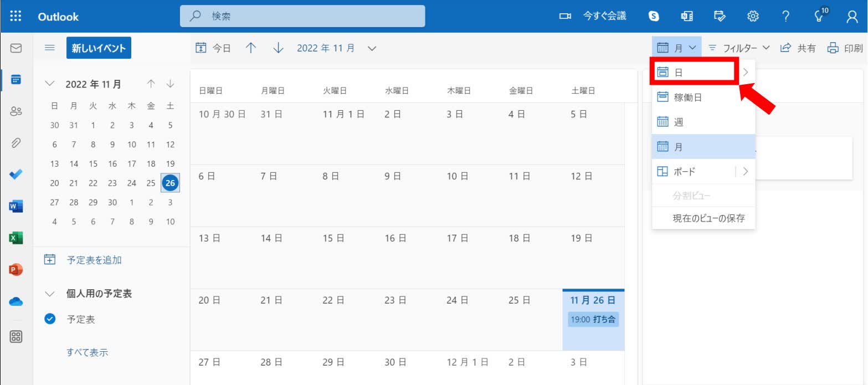The image size is (868, 385).
Task: Select 12月1日 cell in month grid
Action: (469, 367)
